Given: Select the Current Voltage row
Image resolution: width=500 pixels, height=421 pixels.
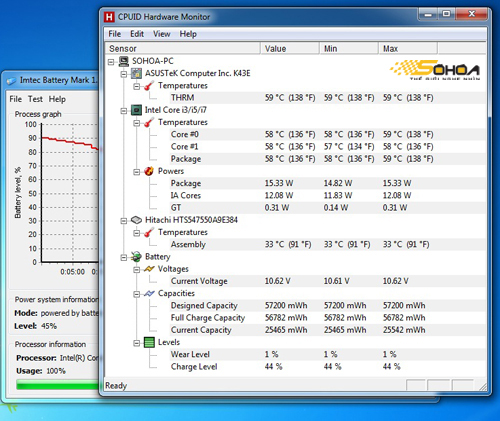Looking at the screenshot, I should pos(295,281).
